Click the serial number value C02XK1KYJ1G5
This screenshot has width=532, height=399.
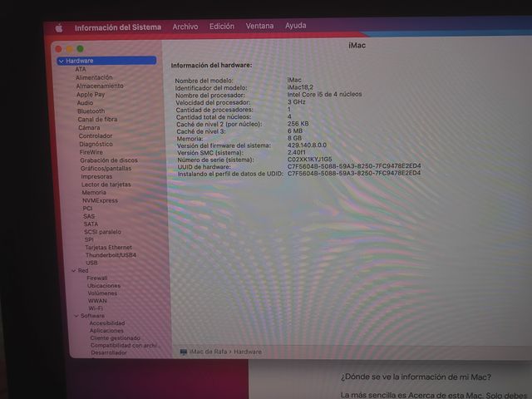coord(309,159)
